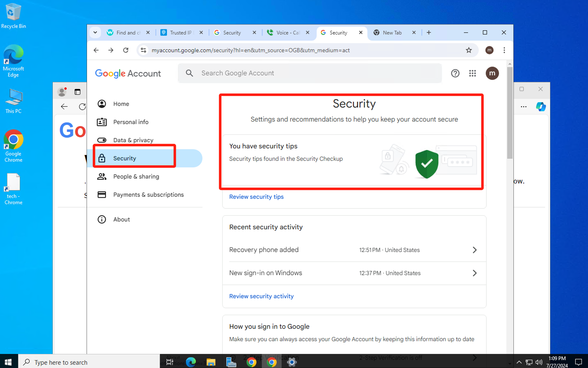Launch Microsoft Edge from the taskbar
This screenshot has height=368, width=588.
pos(191,362)
